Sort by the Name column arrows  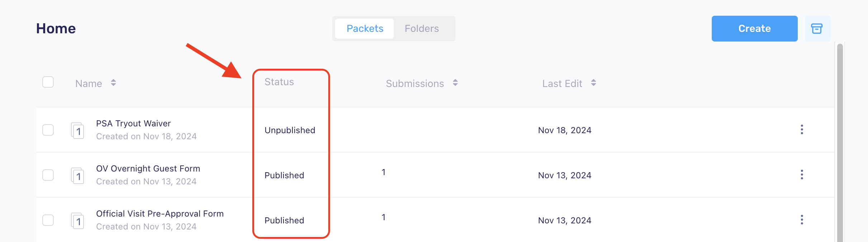click(113, 83)
